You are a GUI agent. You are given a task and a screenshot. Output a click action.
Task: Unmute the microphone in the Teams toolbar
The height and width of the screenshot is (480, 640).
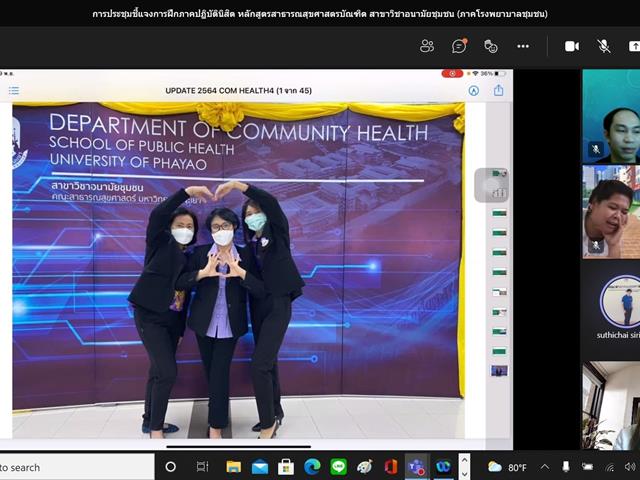click(604, 46)
